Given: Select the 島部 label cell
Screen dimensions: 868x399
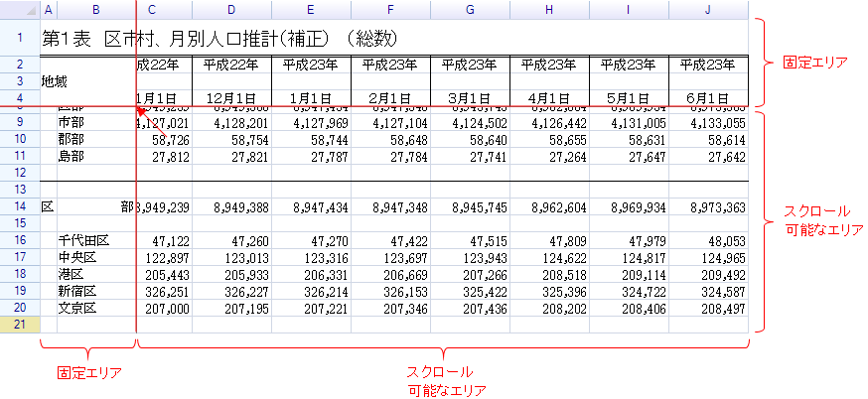Looking at the screenshot, I should (71, 156).
